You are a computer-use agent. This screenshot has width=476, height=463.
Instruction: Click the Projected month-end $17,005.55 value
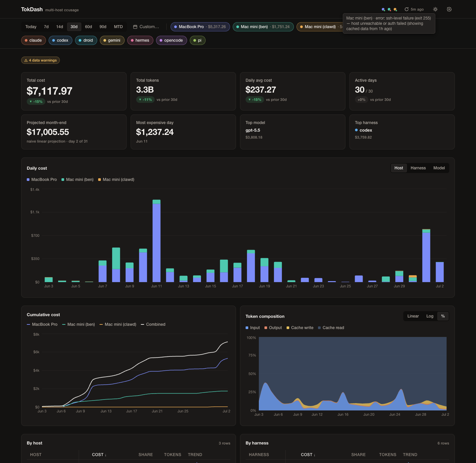coord(48,132)
